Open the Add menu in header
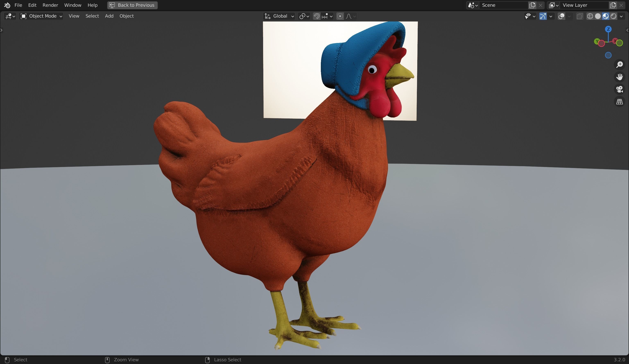The height and width of the screenshot is (364, 629). (x=109, y=16)
